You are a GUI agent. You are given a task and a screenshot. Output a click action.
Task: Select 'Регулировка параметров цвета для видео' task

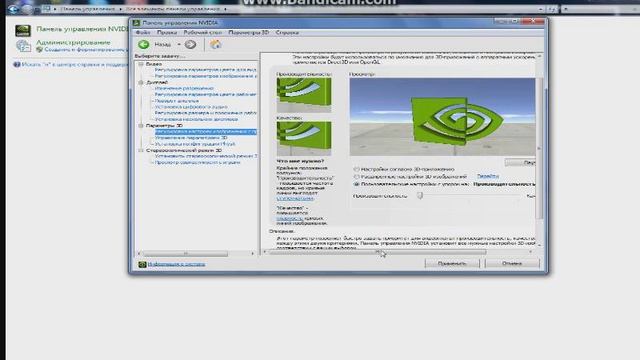pos(205,70)
